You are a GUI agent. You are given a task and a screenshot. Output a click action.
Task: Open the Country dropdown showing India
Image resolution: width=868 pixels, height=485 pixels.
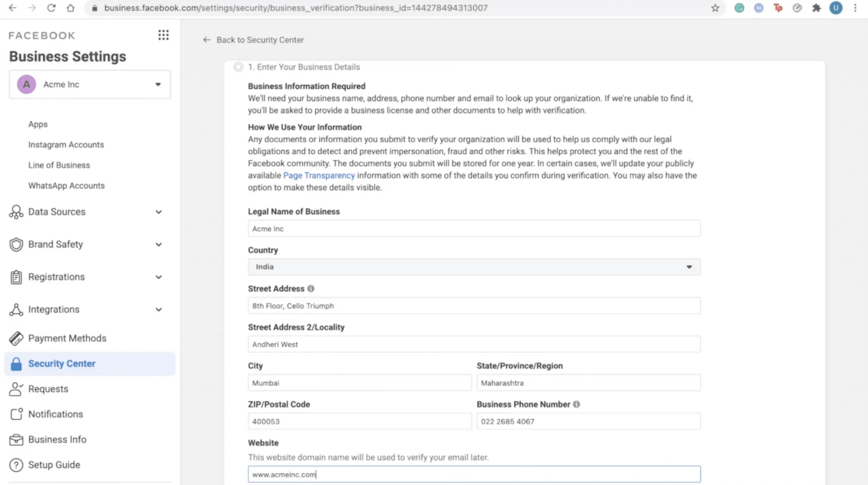click(x=474, y=267)
